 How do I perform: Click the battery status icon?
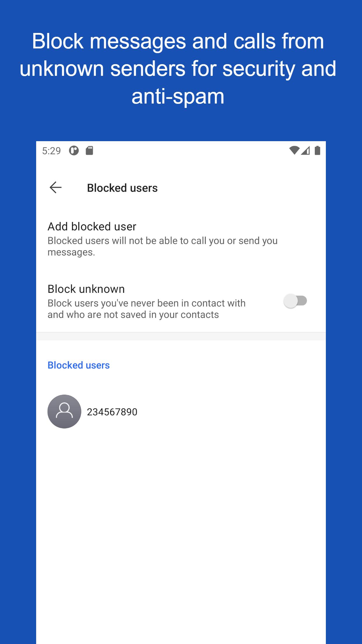tap(318, 150)
